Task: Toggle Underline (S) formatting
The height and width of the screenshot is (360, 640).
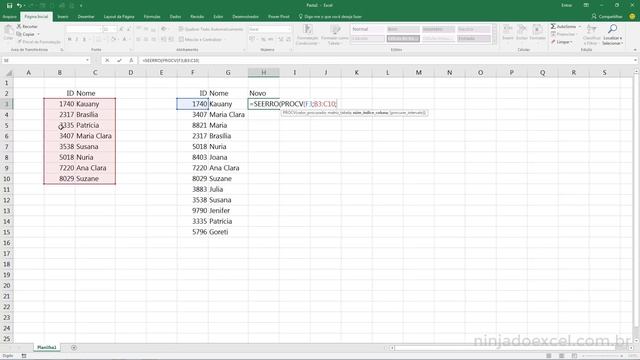Action: (x=84, y=39)
